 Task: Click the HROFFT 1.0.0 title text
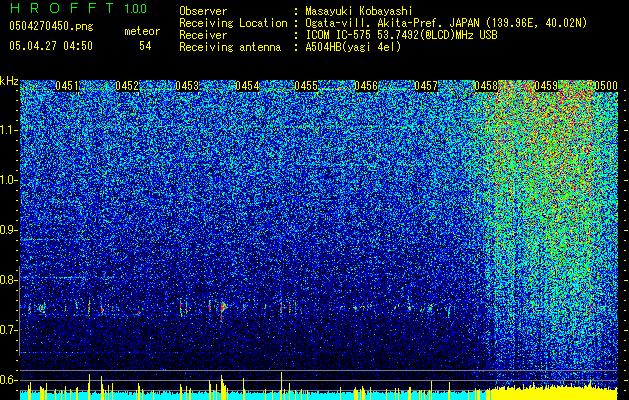pos(78,8)
